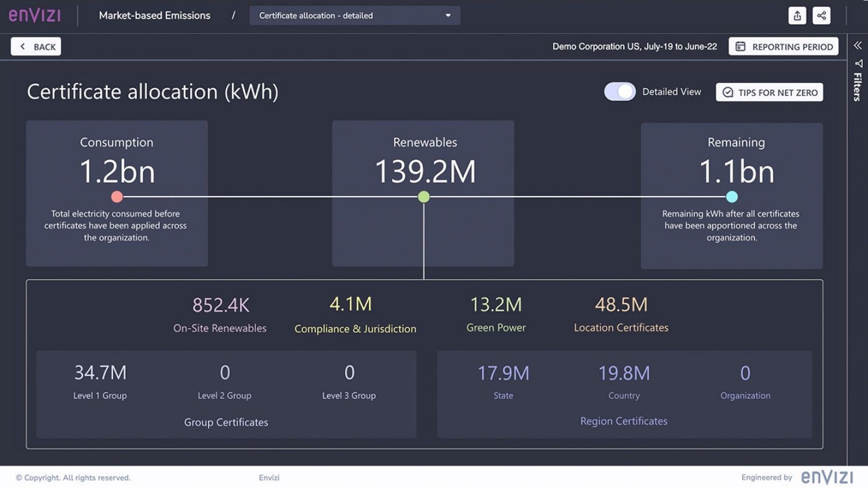
Task: Select the green Renewables marker dot
Action: click(424, 197)
